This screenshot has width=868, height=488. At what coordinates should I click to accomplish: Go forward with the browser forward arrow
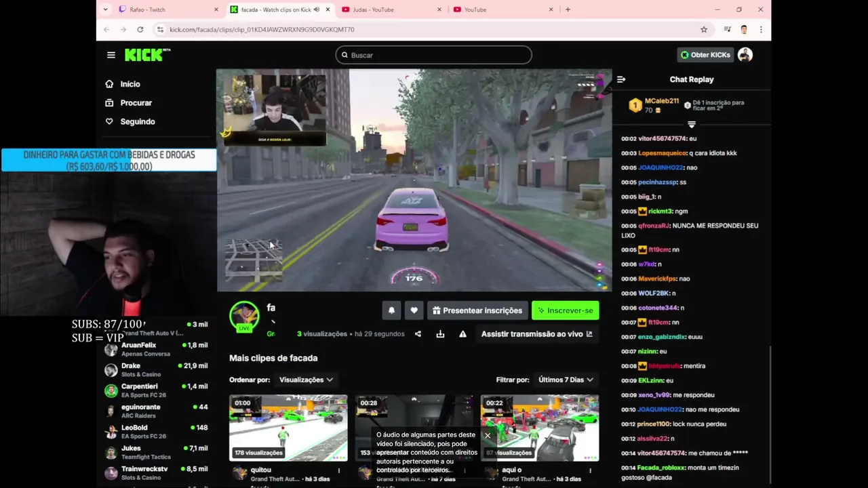tap(123, 30)
